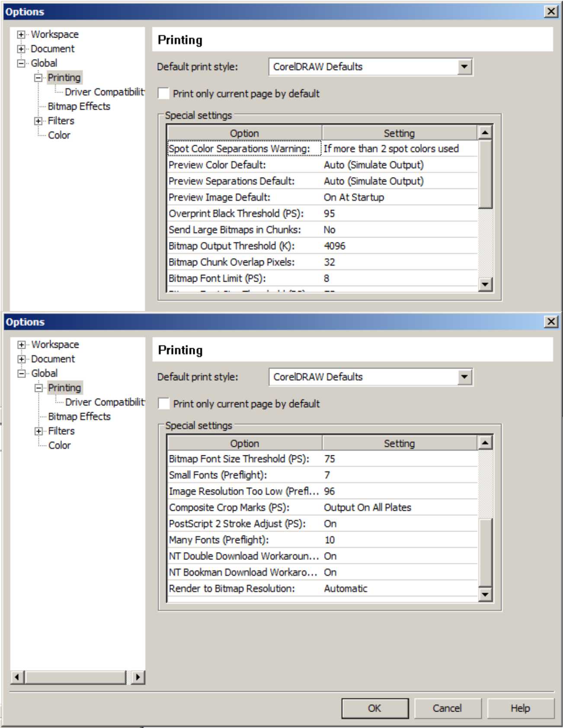563x728 pixels.
Task: Select Send Large Bitmaps in Chunks row
Action: pos(323,230)
